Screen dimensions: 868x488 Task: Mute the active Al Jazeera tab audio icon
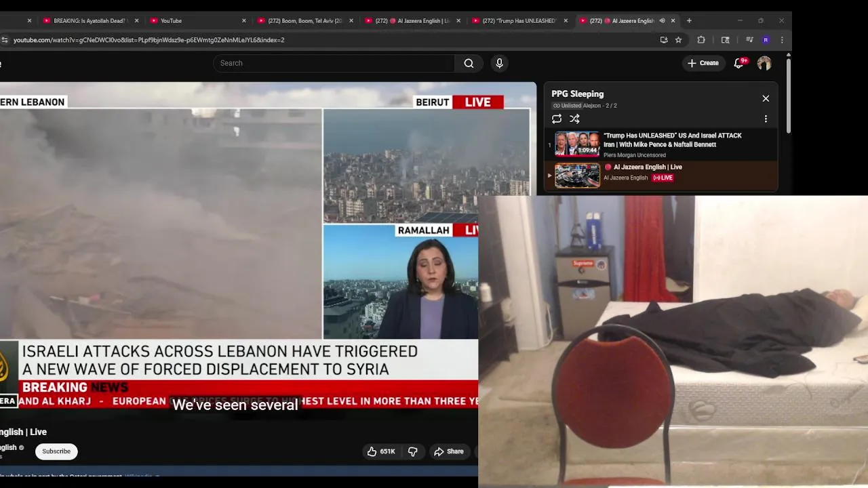click(662, 20)
